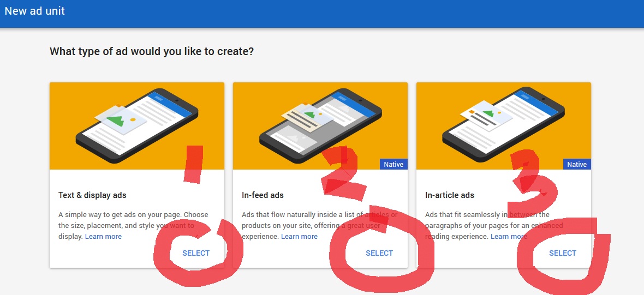Image resolution: width=644 pixels, height=295 pixels.
Task: Open Learn more link for In-article ads
Action: point(509,236)
